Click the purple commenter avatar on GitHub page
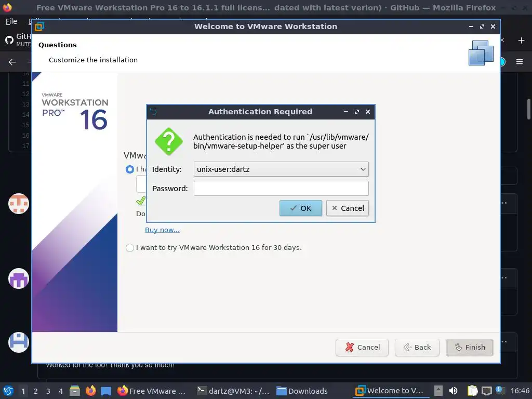 (19, 278)
